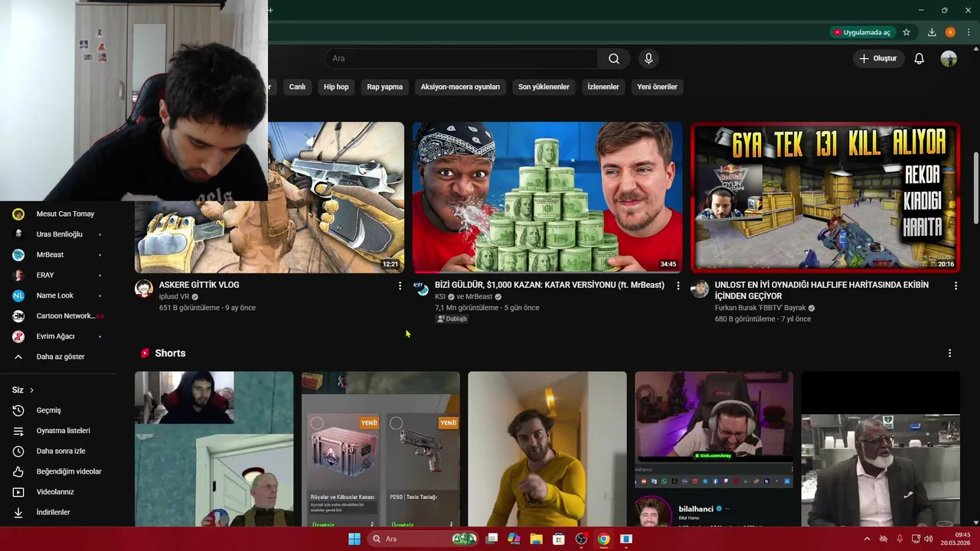
Task: Open options menu for BİZİ GÜLDÜR video
Action: click(678, 285)
